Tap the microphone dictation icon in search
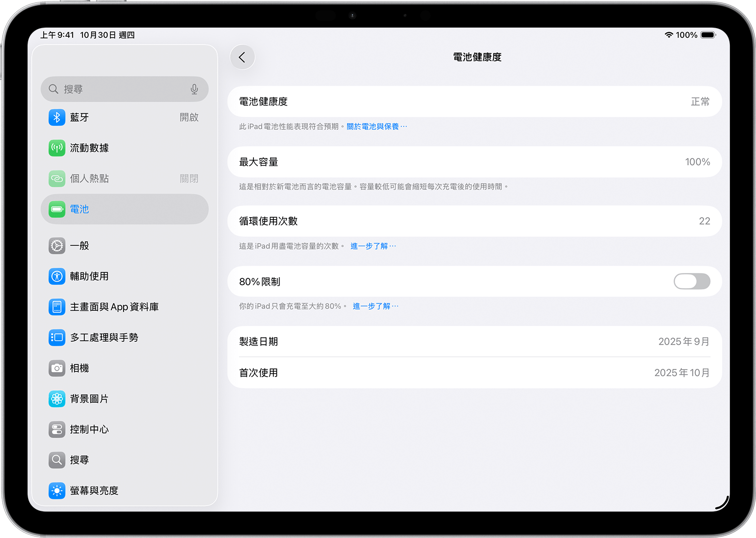 194,89
